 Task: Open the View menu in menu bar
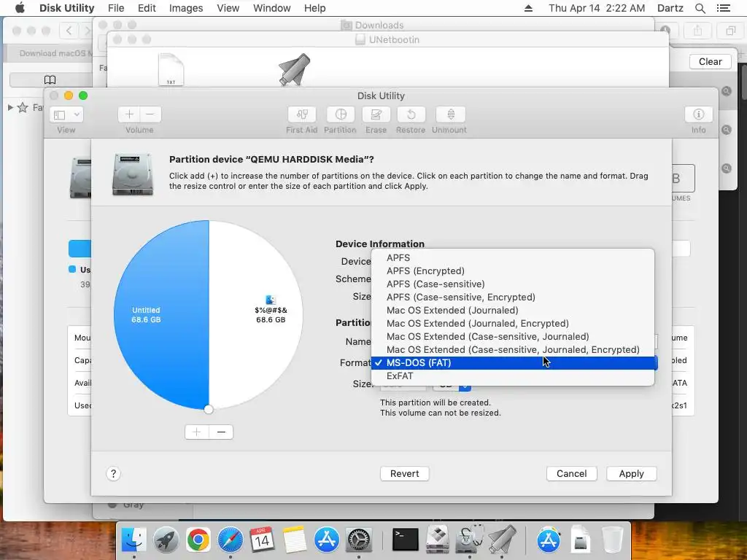228,8
